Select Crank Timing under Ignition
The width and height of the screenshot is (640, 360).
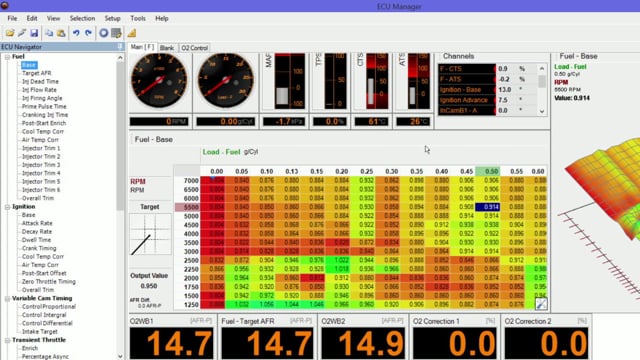(39, 248)
